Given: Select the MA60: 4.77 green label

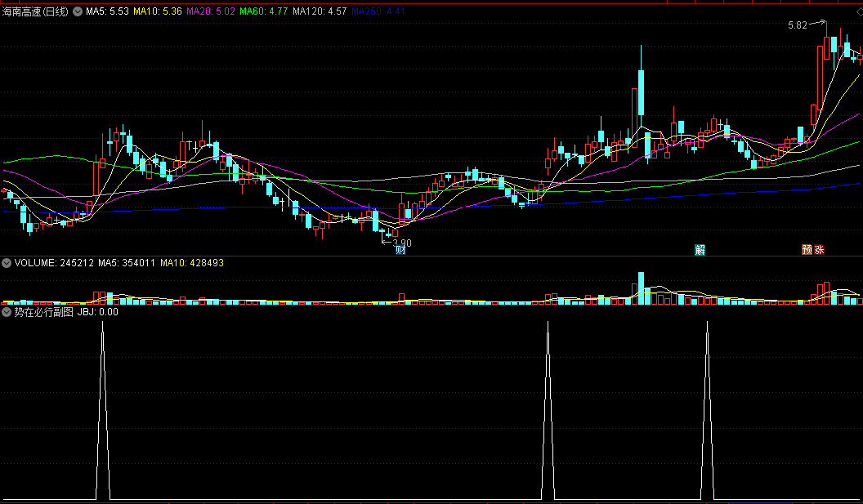Looking at the screenshot, I should [264, 11].
